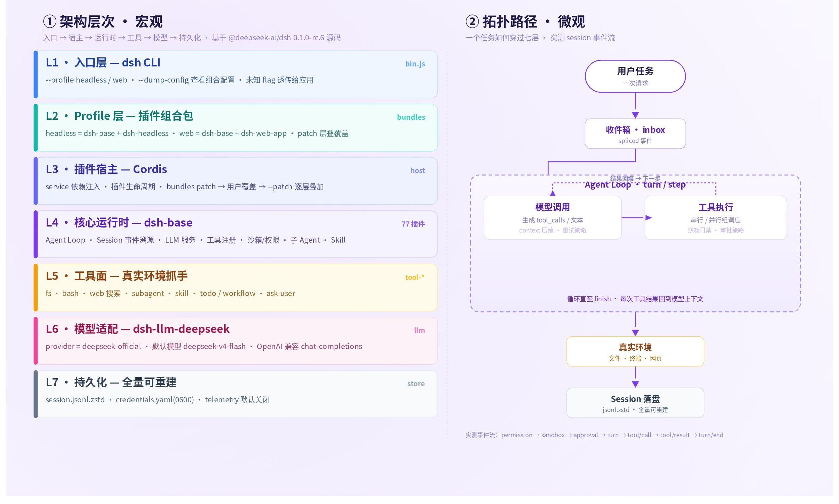Click the 实测事件流 permission → sandbox footer line
The height and width of the screenshot is (504, 839).
(594, 435)
